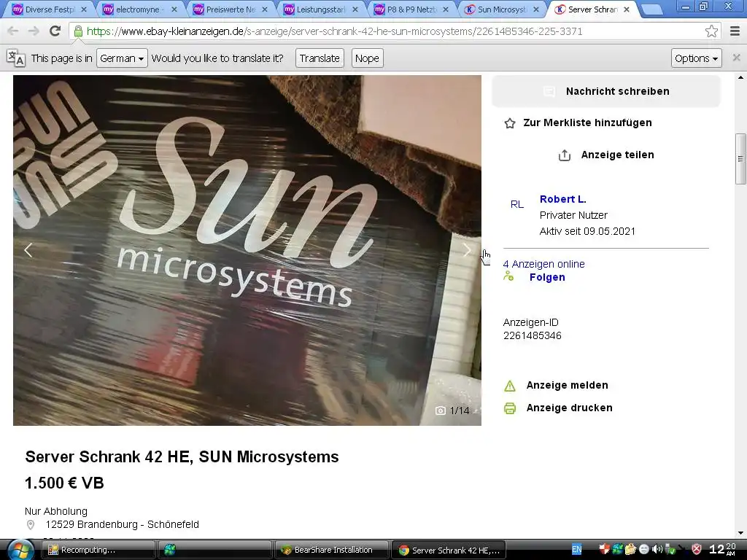Open the Windows Start menu
The width and height of the screenshot is (747, 560).
[20, 550]
